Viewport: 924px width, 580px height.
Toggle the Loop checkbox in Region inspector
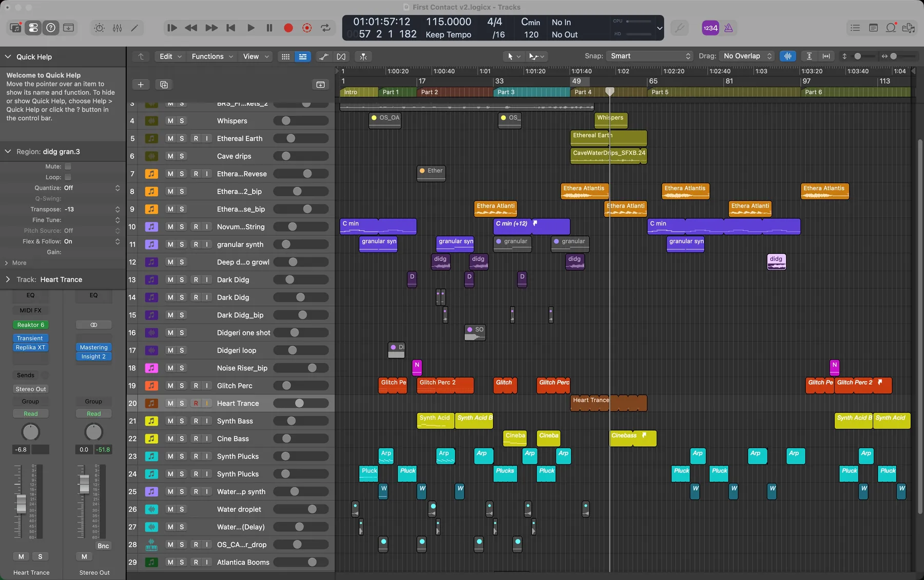[x=68, y=177]
